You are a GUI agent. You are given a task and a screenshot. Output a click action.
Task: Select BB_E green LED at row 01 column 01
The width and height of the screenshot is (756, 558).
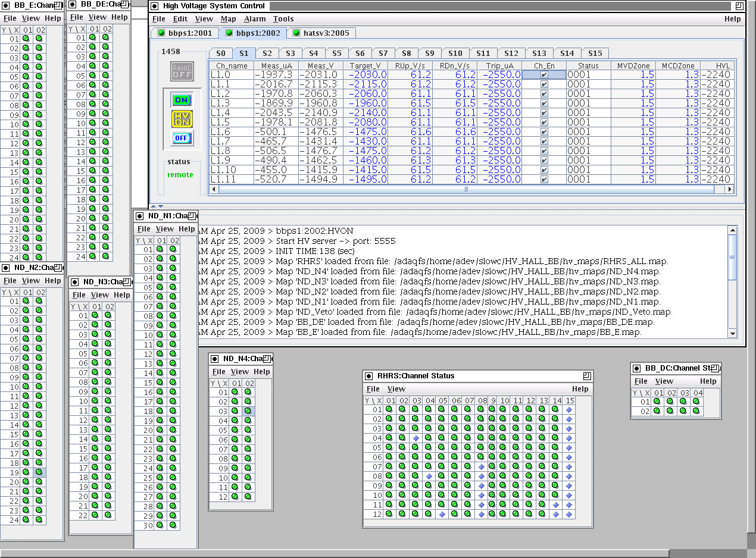(x=27, y=39)
